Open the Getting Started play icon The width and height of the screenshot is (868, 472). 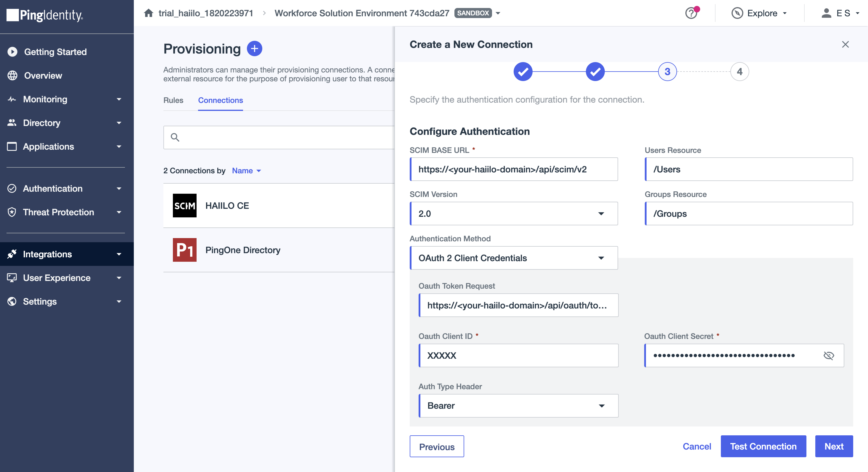pyautogui.click(x=12, y=52)
